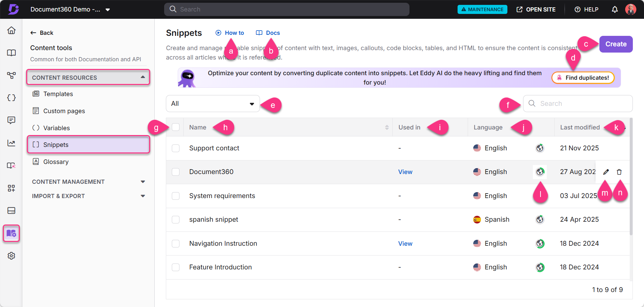Viewport: 644px width, 307px height.
Task: Click globe icon in Feature Introduction row
Action: 540,267
